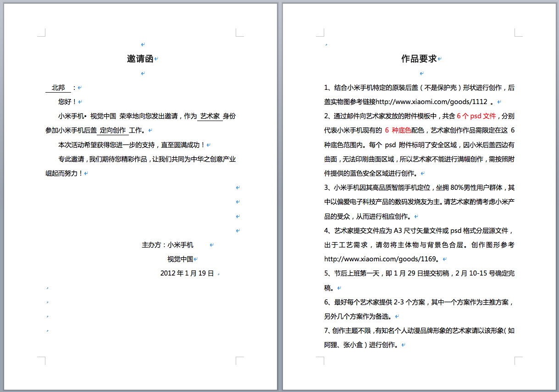Click the line 主办方：小米手机
The image size is (559, 392).
point(167,245)
